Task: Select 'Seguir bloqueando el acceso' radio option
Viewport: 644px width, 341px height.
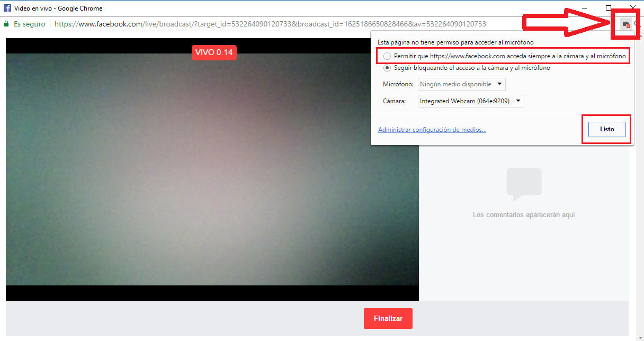Action: coord(387,68)
